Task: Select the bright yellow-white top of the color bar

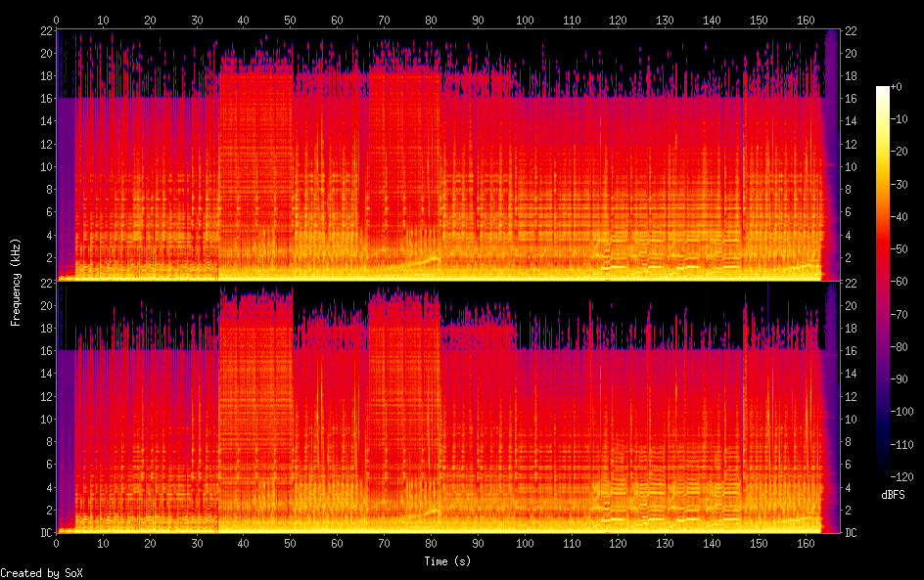Action: 883,91
